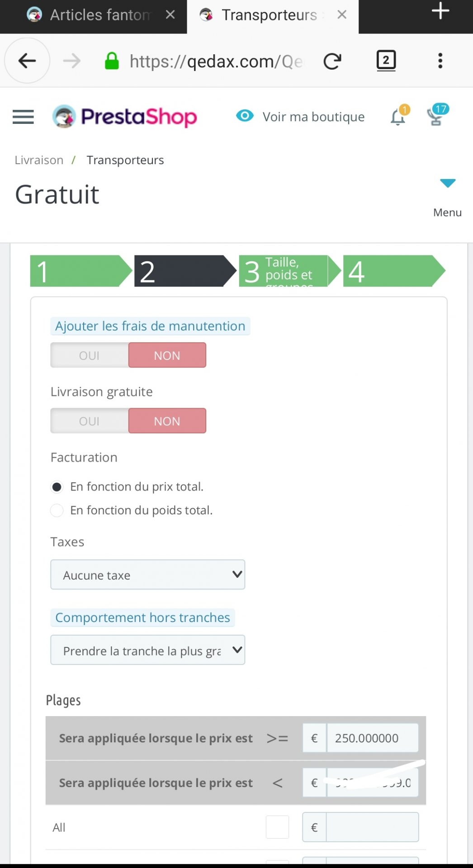Viewport: 473px width, 868px height.
Task: Open the Comportement hors tranches dropdown
Action: click(148, 650)
